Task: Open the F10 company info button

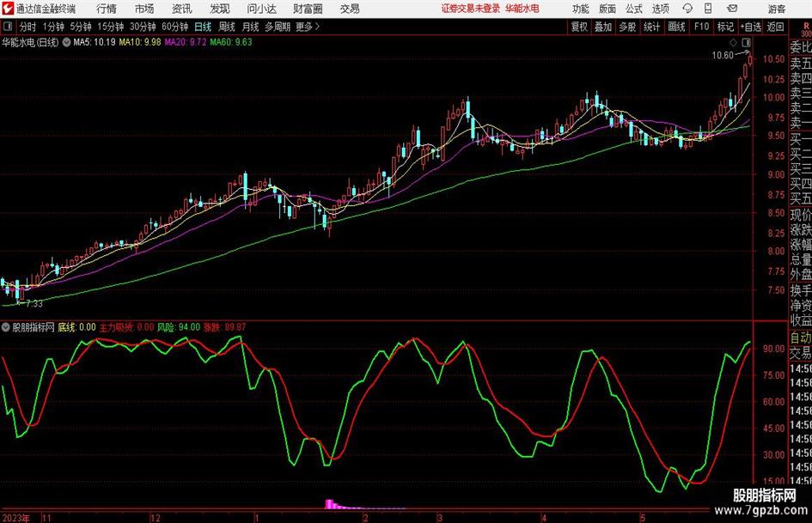Action: click(702, 27)
